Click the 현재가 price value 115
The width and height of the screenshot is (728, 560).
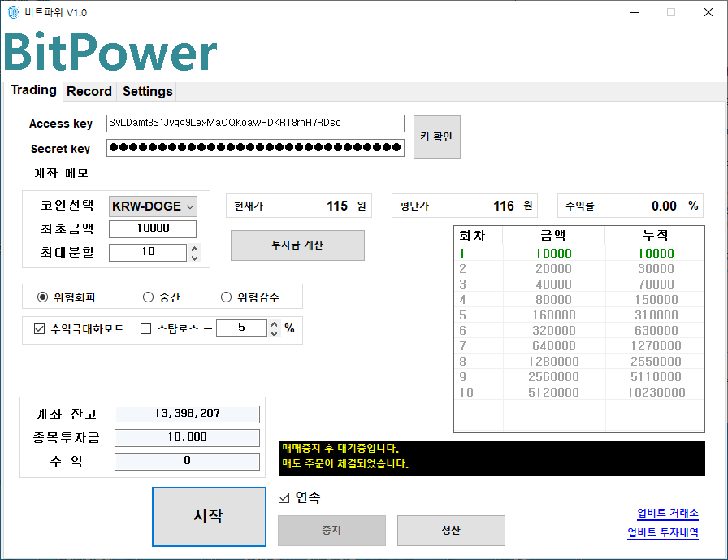tap(337, 206)
